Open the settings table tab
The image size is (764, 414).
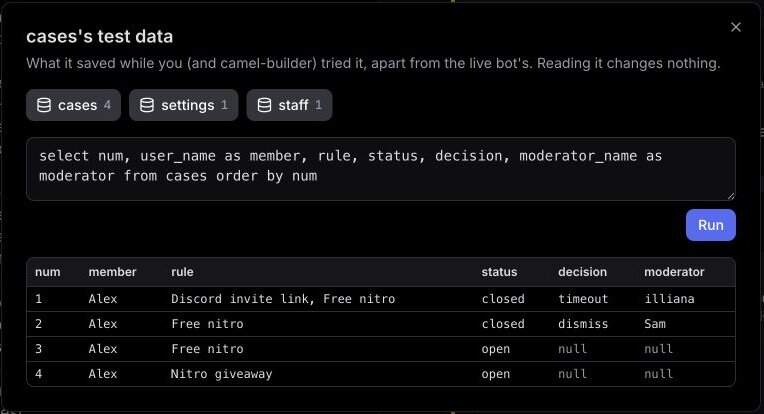tap(184, 105)
